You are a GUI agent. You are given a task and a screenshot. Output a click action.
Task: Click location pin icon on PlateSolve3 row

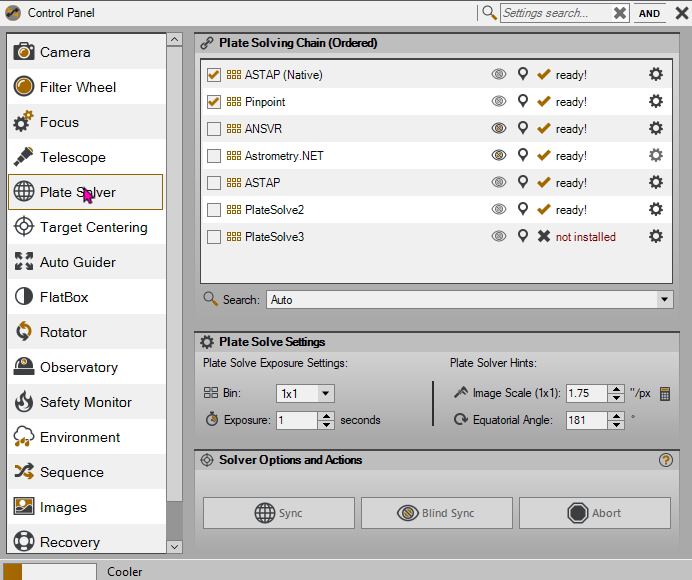(523, 236)
